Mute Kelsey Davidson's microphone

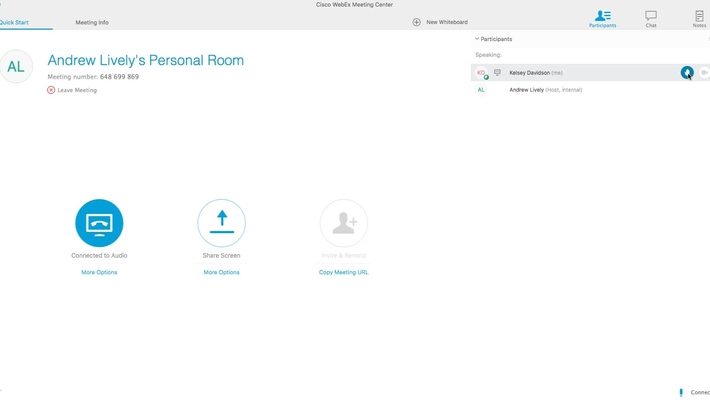tap(687, 72)
